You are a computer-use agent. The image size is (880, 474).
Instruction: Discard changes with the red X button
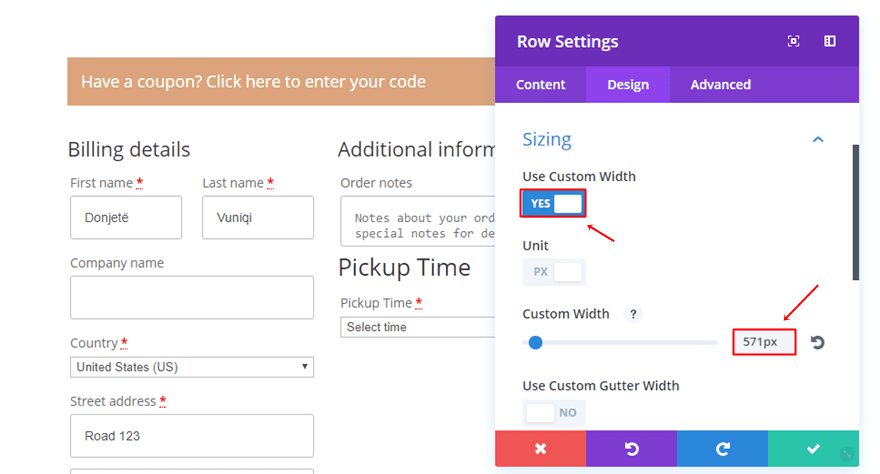[540, 449]
